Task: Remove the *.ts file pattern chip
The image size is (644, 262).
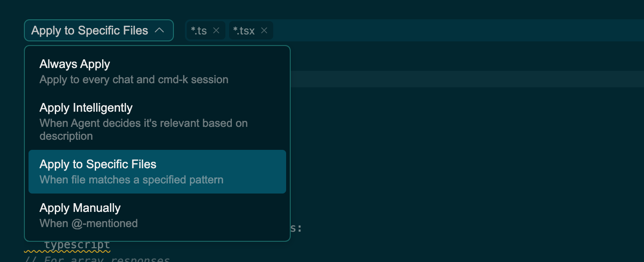Action: 216,31
